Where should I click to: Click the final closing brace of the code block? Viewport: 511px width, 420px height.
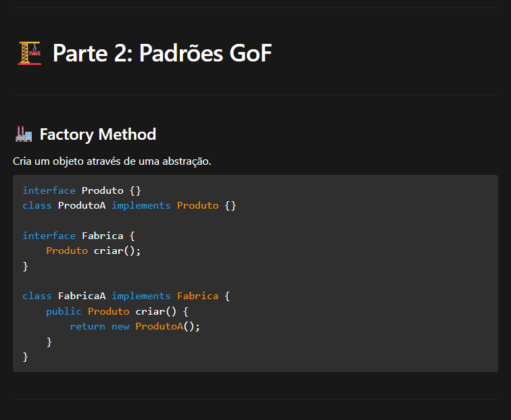[x=26, y=357]
